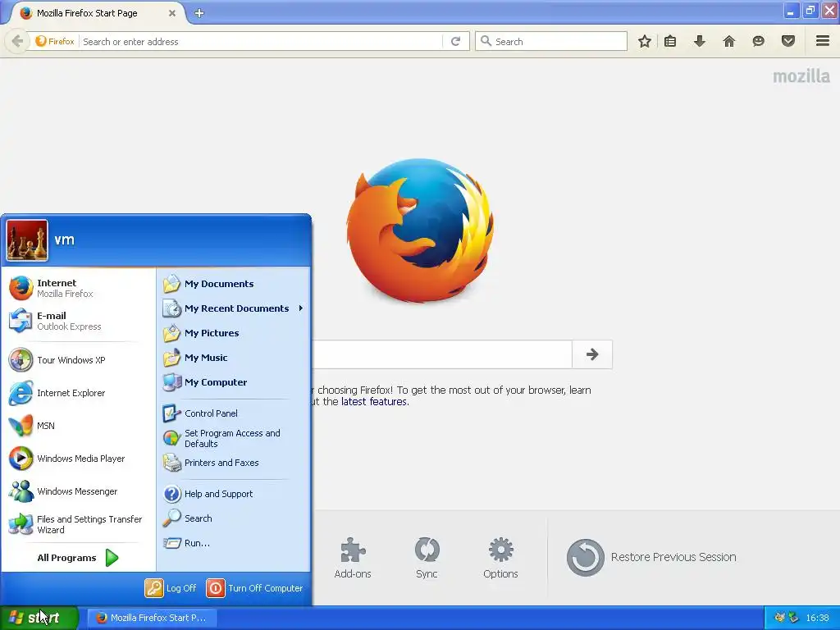Expand All Programs menu
Image resolution: width=840 pixels, height=630 pixels.
(x=78, y=558)
